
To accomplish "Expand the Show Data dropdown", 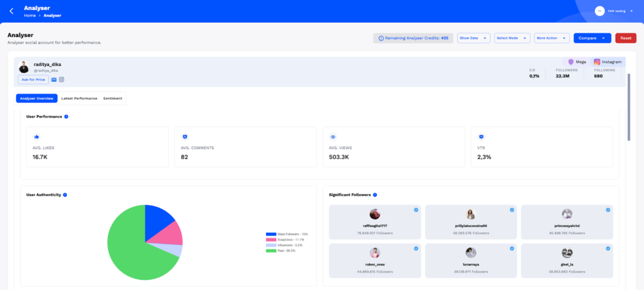I will [x=473, y=38].
